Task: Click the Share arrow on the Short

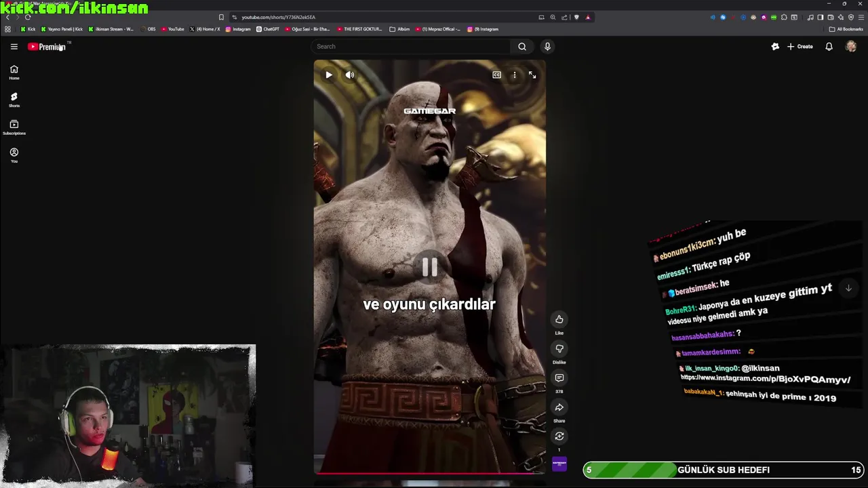Action: point(559,407)
